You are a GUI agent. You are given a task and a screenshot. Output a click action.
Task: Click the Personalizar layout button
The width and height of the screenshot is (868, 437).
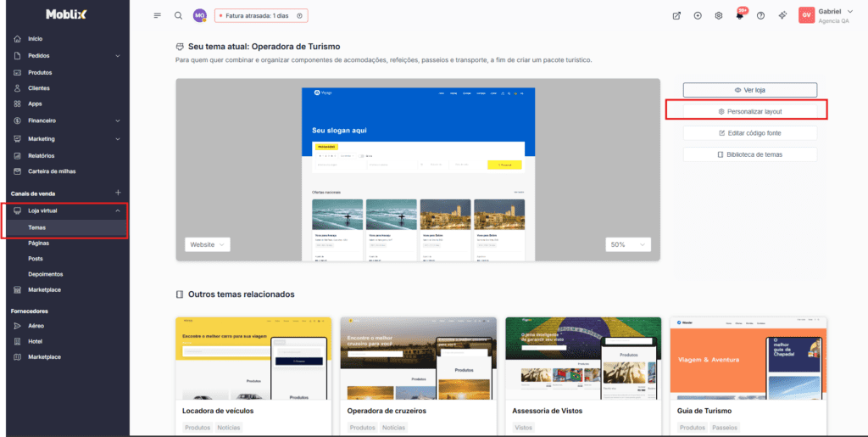click(x=749, y=111)
